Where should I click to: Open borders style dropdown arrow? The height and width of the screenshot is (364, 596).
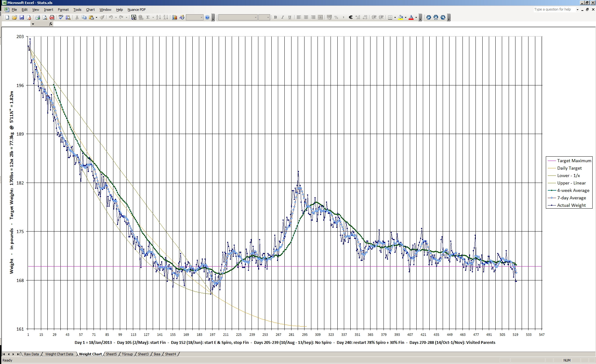coord(395,17)
